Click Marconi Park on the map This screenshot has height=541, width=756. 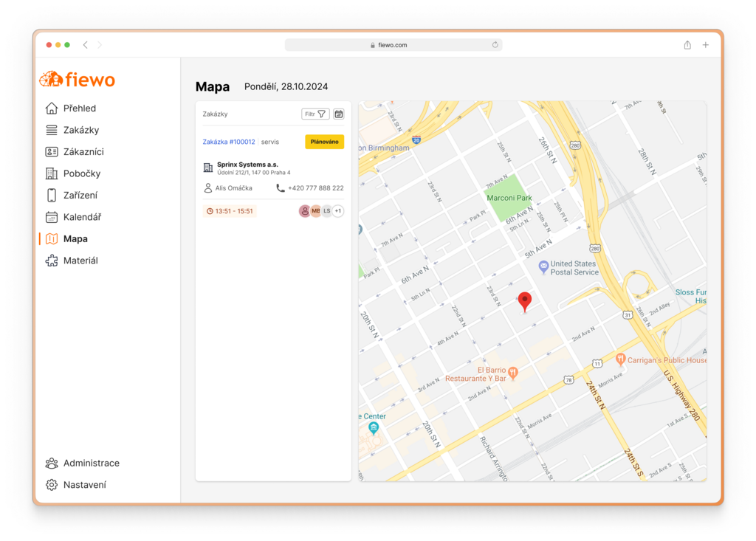509,198
